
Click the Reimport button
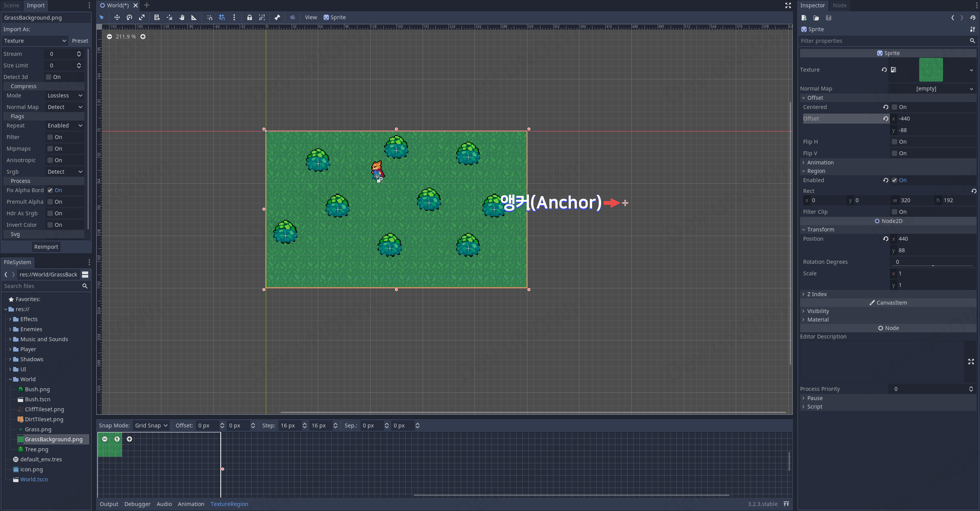click(x=46, y=247)
